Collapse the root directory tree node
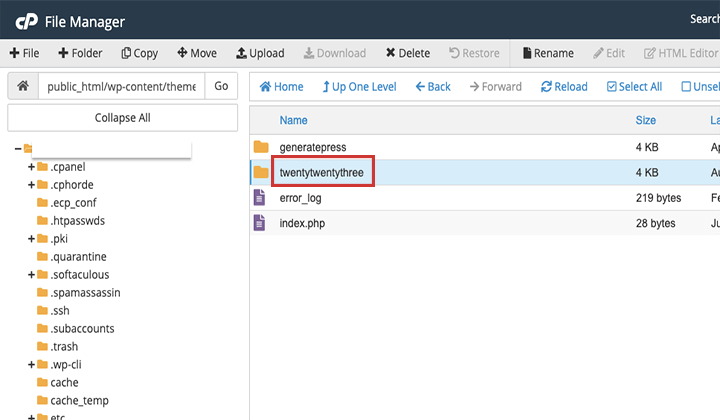The image size is (720, 420). [18, 149]
